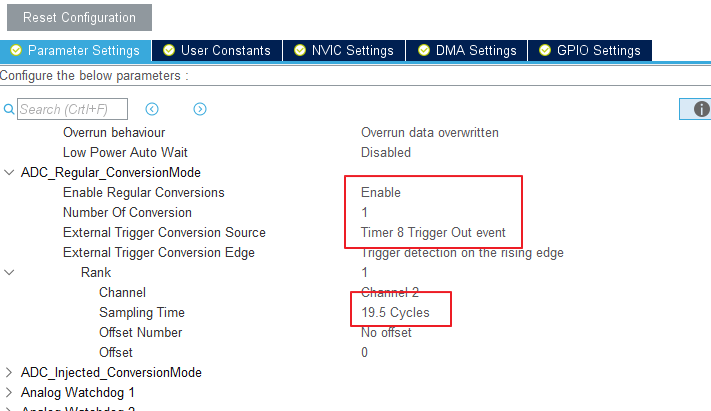Viewport: 711px width, 411px height.
Task: Go to previous search result arrow
Action: (152, 109)
